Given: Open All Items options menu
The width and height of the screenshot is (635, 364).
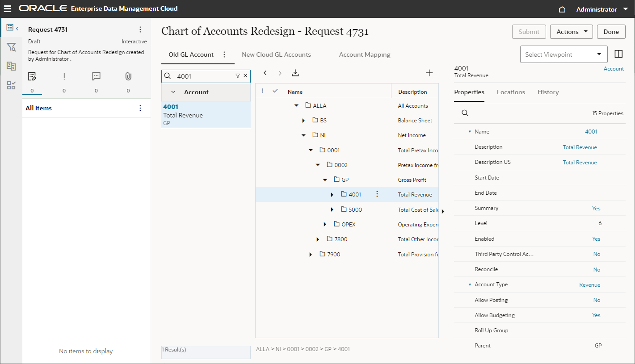Looking at the screenshot, I should (x=140, y=108).
